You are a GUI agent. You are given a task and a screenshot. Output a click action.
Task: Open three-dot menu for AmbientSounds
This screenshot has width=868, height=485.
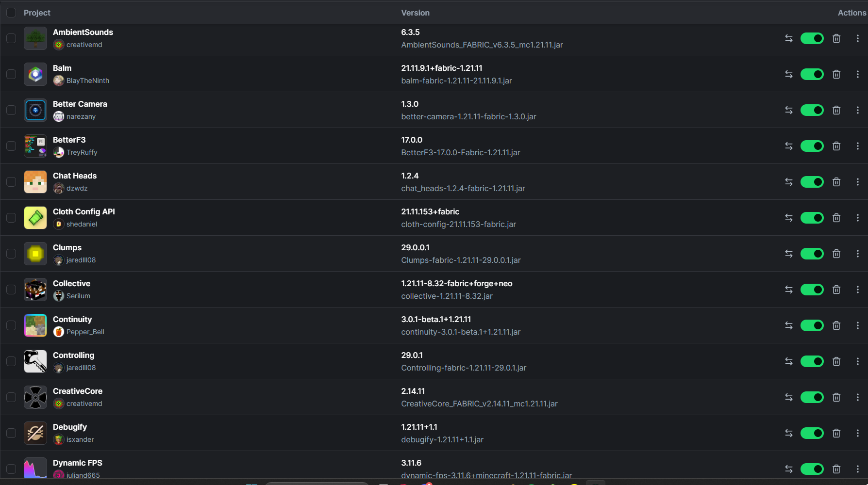click(858, 38)
